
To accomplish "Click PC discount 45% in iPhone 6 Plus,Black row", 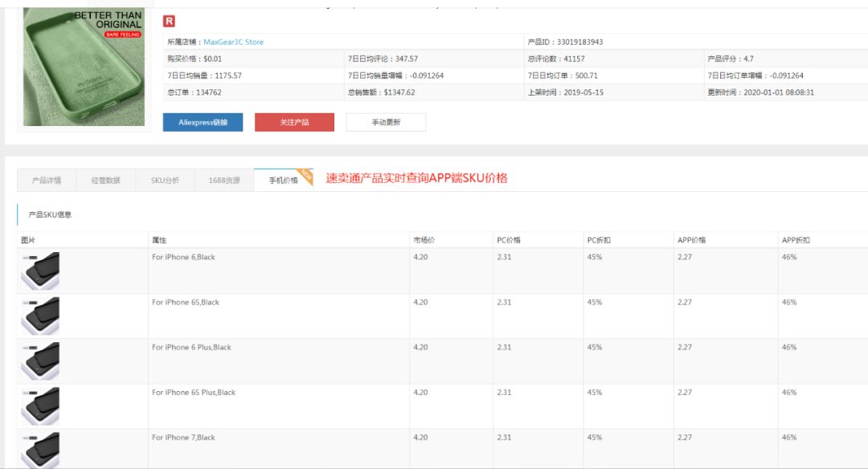I will (595, 347).
